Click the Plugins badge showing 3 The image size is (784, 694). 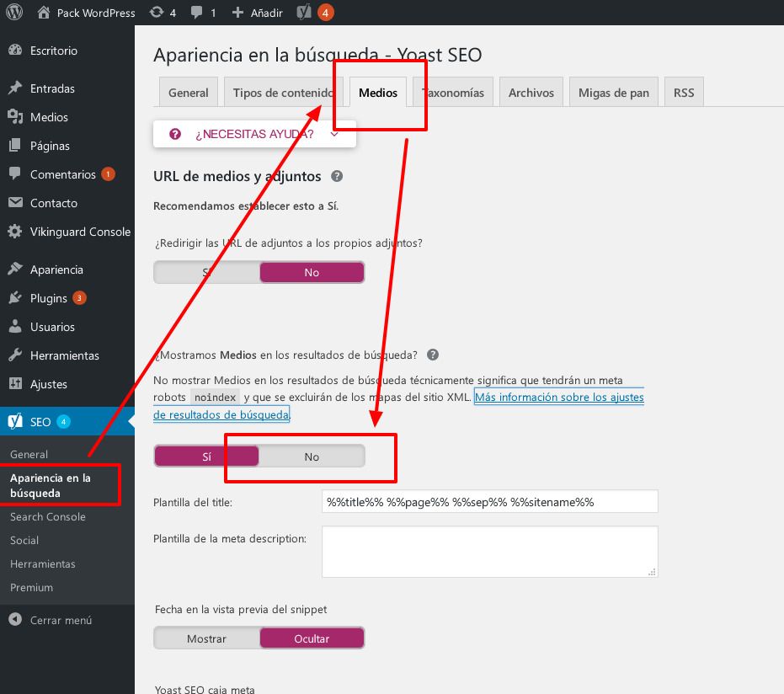point(79,297)
